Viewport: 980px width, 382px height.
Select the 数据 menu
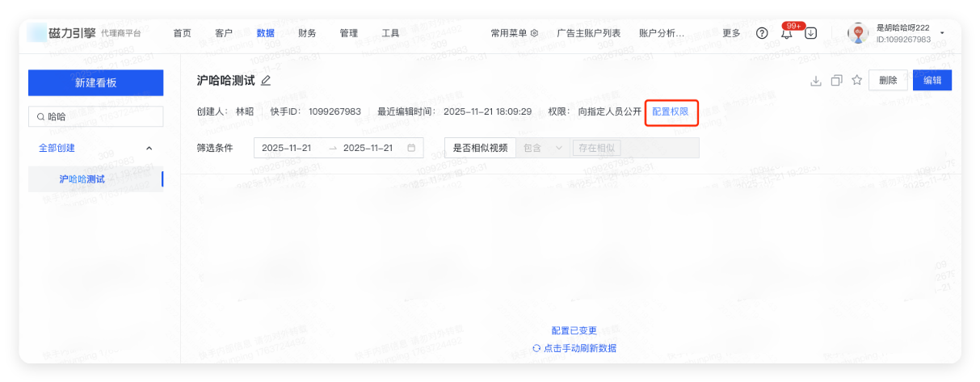[x=265, y=33]
